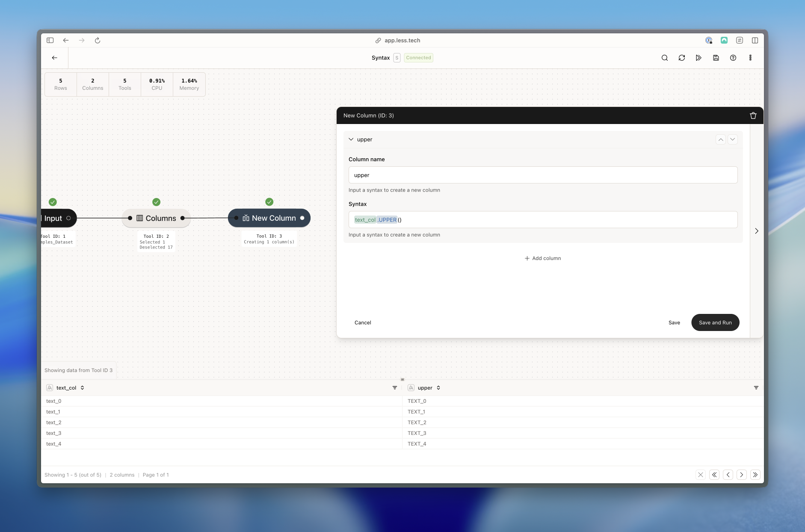
Task: Click the text_4 cell
Action: click(222, 444)
